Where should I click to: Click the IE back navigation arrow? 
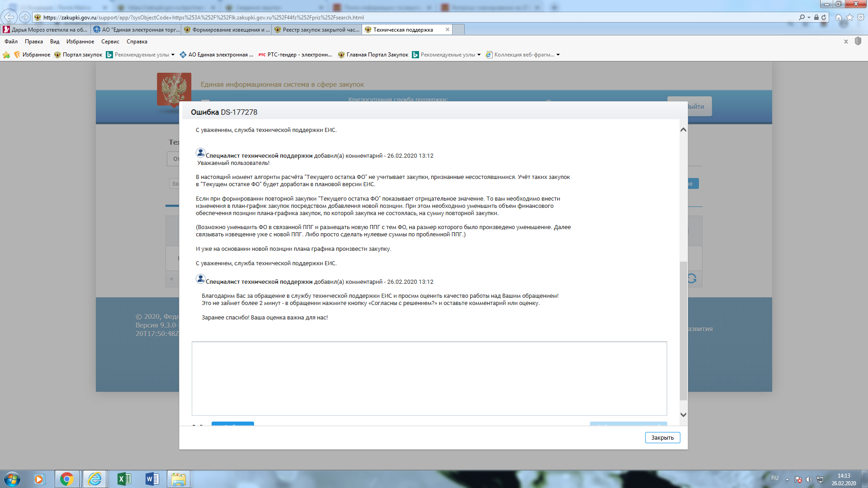point(9,17)
